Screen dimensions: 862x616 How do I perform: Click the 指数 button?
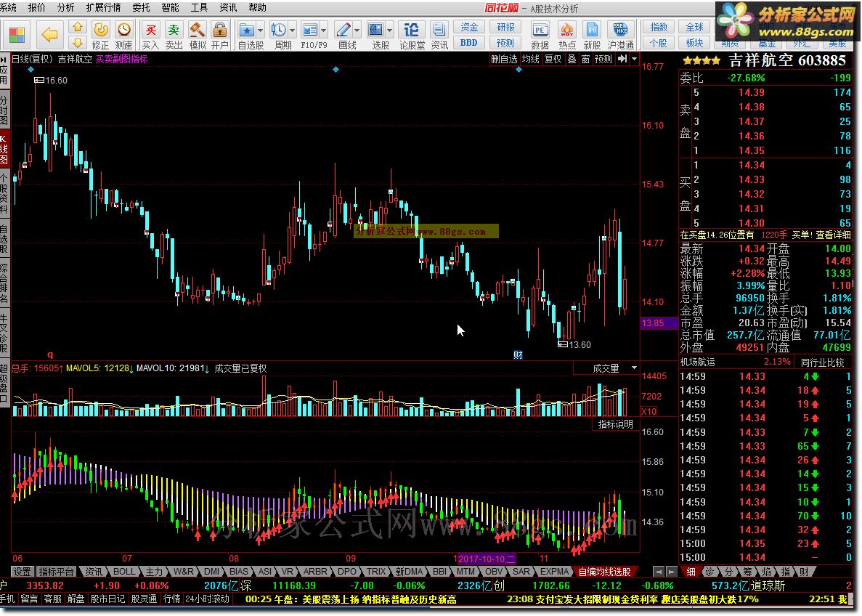pyautogui.click(x=659, y=27)
